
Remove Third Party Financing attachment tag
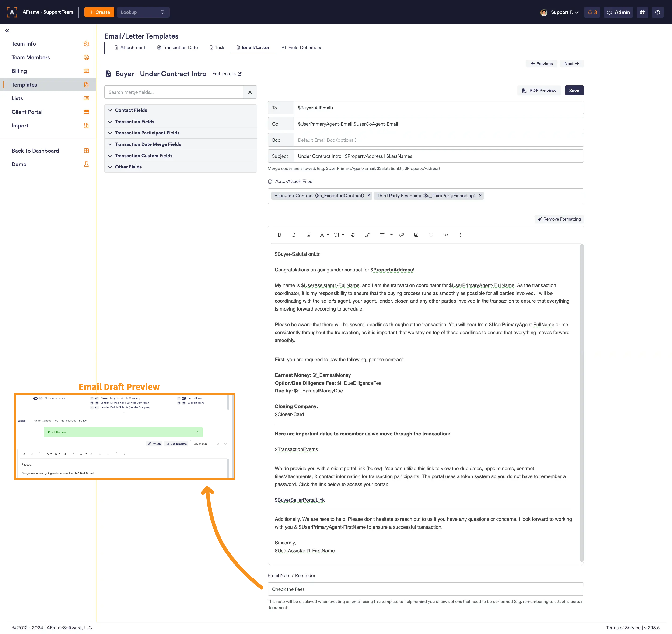coord(480,196)
